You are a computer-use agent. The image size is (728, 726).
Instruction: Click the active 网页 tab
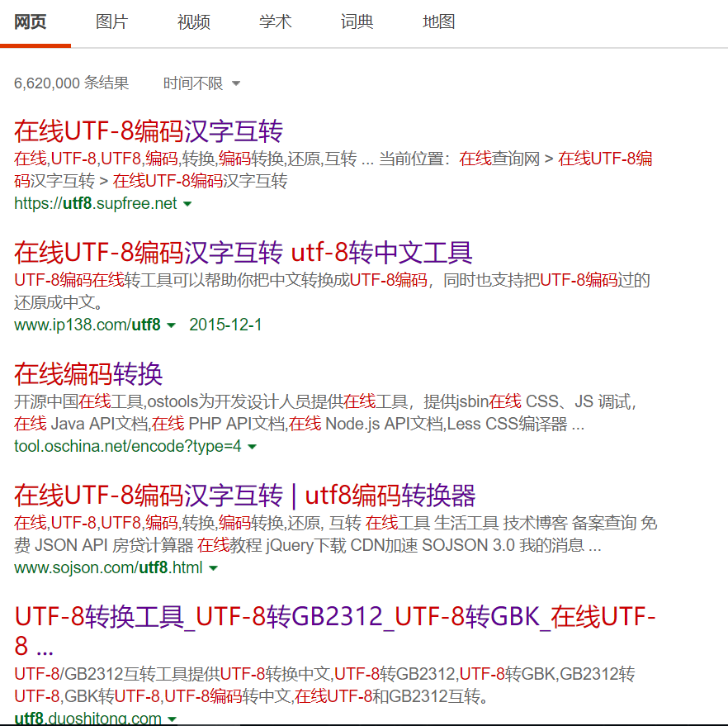tap(31, 22)
